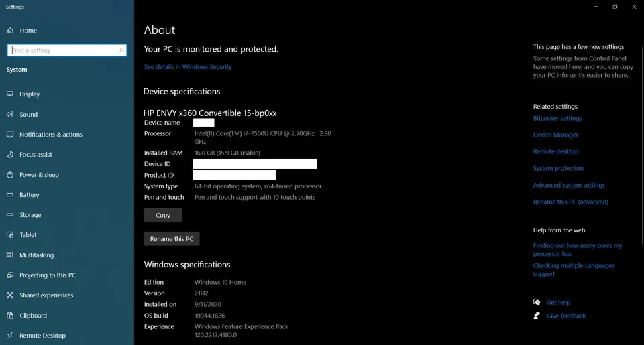
Task: Open Device Manager link
Action: (x=555, y=135)
